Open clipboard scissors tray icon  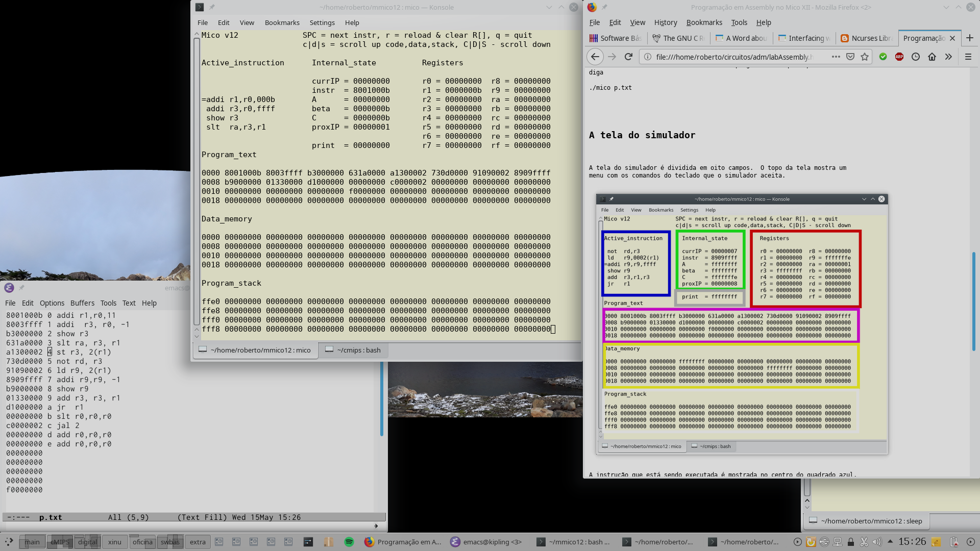tap(864, 542)
